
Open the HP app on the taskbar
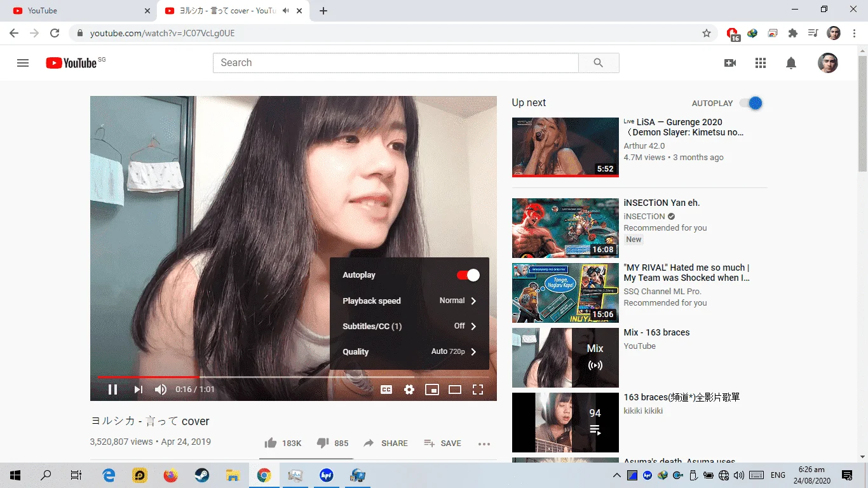pos(327,475)
